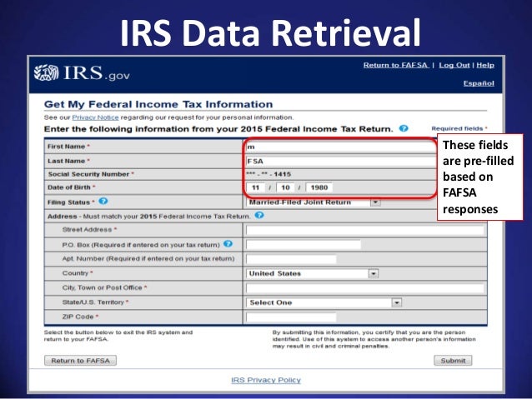Click the Get My Federal Income Tax Information heading

(x=158, y=104)
